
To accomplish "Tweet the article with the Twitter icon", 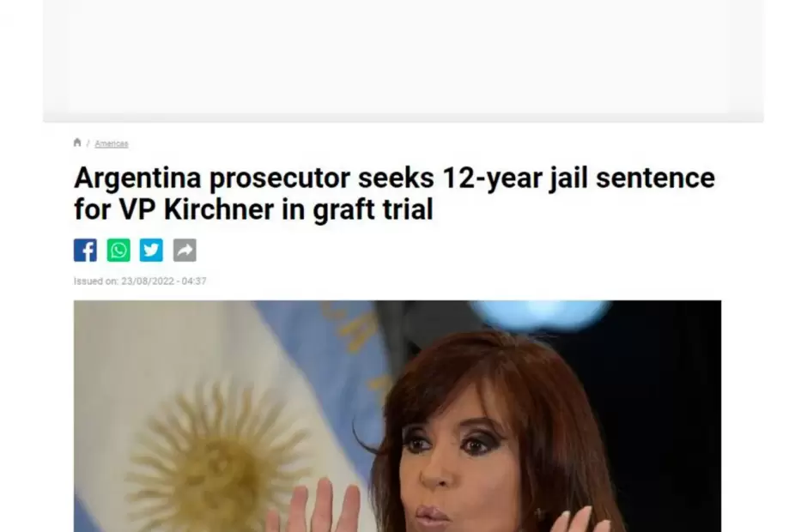I will coord(151,250).
